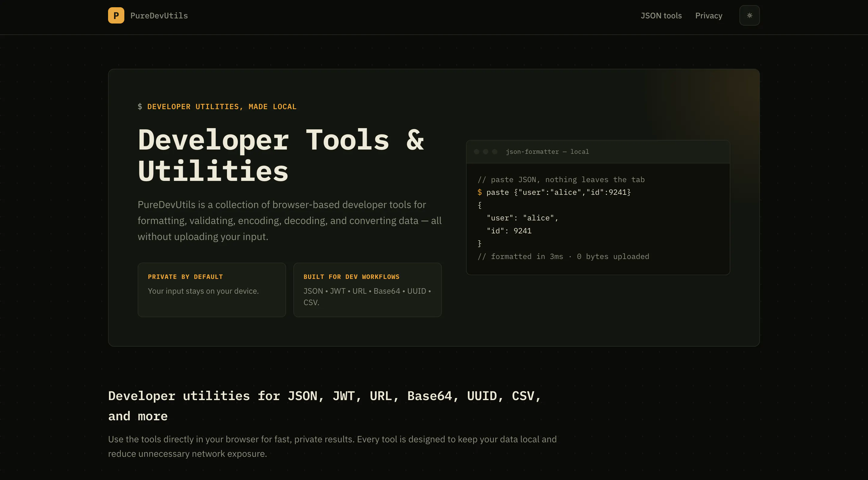The width and height of the screenshot is (868, 480).
Task: Open the JSON tools nav link
Action: point(661,15)
